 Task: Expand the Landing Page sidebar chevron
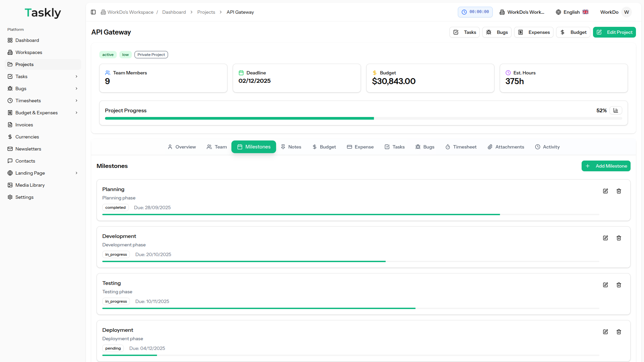77,173
